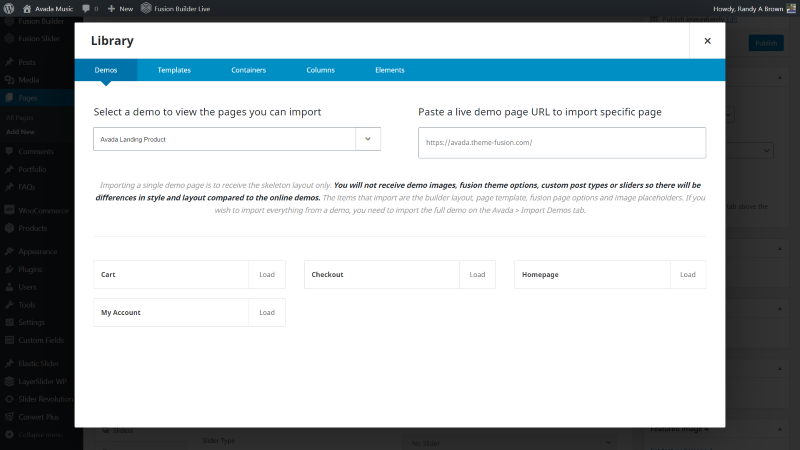The image size is (800, 450).
Task: Switch to the Templates tab
Action: (174, 70)
